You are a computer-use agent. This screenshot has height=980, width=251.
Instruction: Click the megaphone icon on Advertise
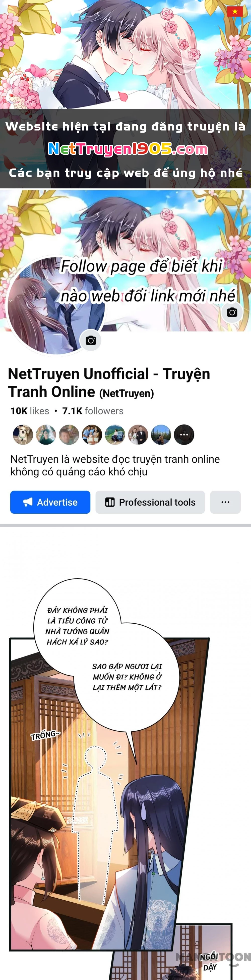28,502
